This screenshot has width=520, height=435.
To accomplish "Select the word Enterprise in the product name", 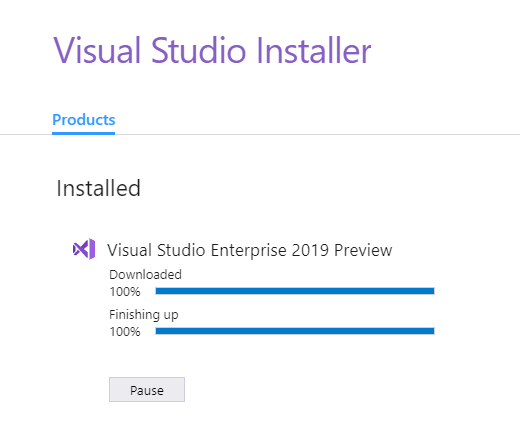I will point(248,250).
